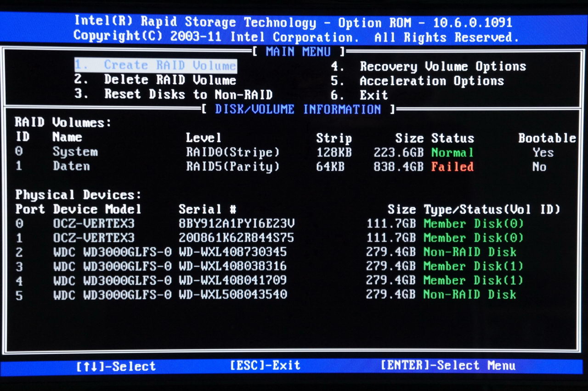The image size is (588, 391).
Task: Click serial 8BY912A1PYI6E23V
Action: coord(237,223)
